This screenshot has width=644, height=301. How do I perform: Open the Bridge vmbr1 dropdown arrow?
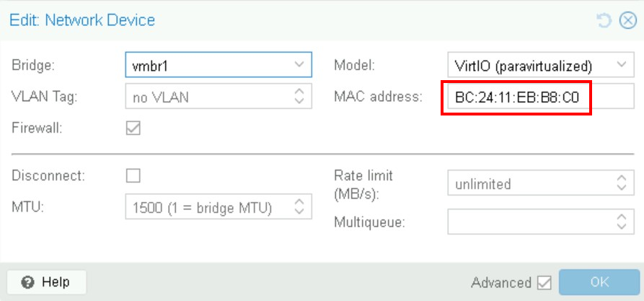tap(299, 64)
